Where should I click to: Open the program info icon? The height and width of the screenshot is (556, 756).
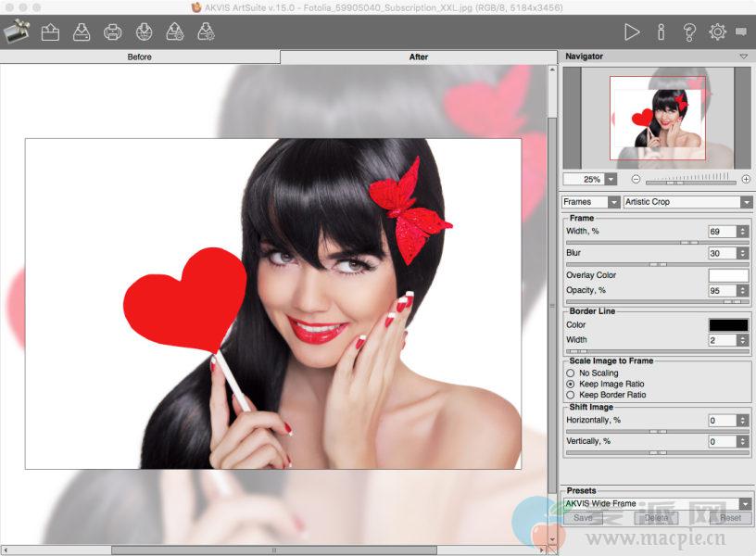[x=661, y=32]
